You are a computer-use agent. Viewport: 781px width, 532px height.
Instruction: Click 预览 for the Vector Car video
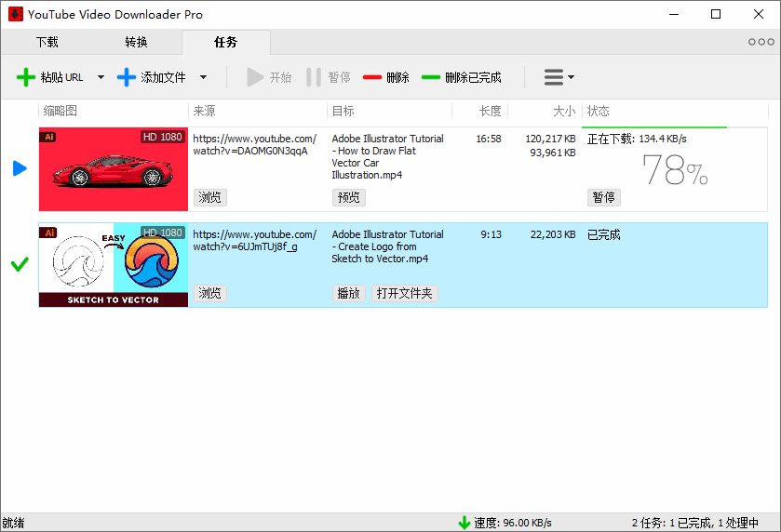pyautogui.click(x=349, y=197)
